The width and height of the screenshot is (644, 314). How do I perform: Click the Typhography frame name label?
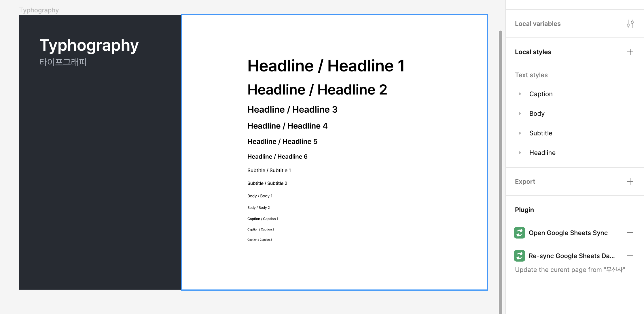click(39, 10)
